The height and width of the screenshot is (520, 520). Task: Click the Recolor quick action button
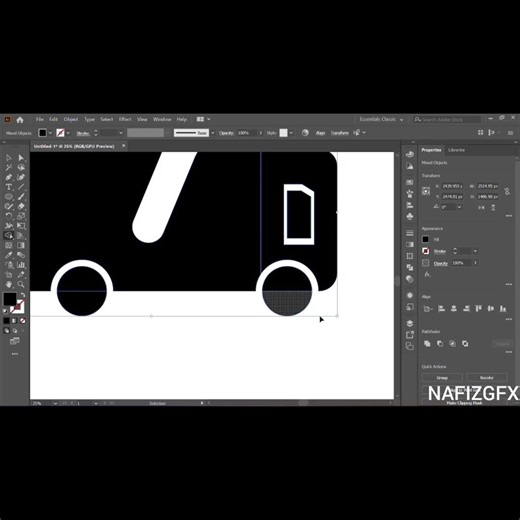pos(487,377)
